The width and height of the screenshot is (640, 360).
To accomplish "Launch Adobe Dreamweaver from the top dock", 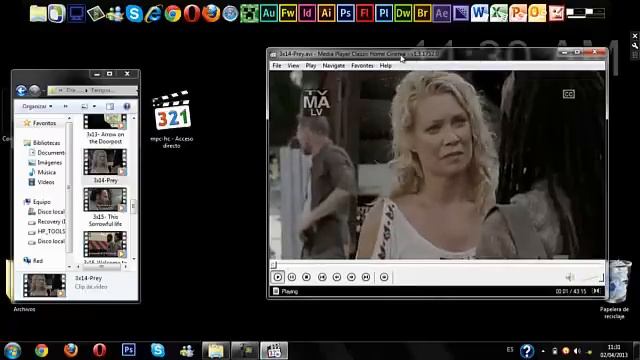I will pos(403,13).
